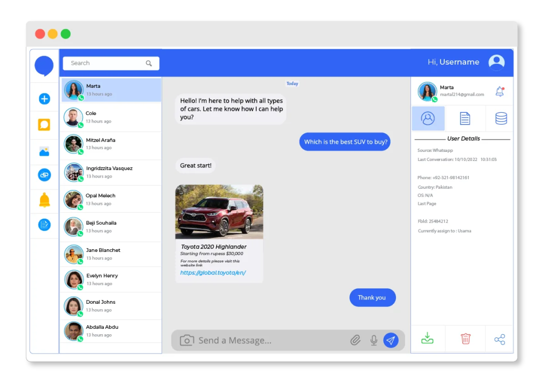Open the integrations link icon in sidebar
The width and height of the screenshot is (548, 392).
(44, 175)
